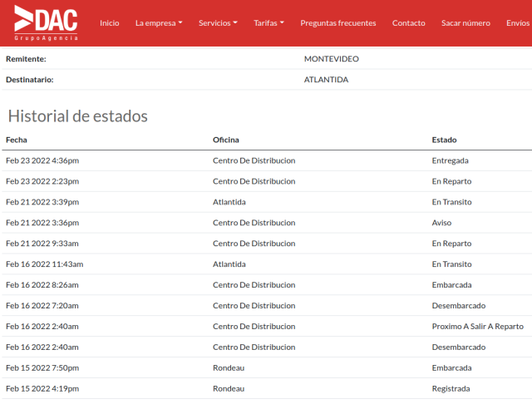Image resolution: width=532 pixels, height=409 pixels.
Task: Select Embarcada status at 8:26am row
Action: coord(451,285)
